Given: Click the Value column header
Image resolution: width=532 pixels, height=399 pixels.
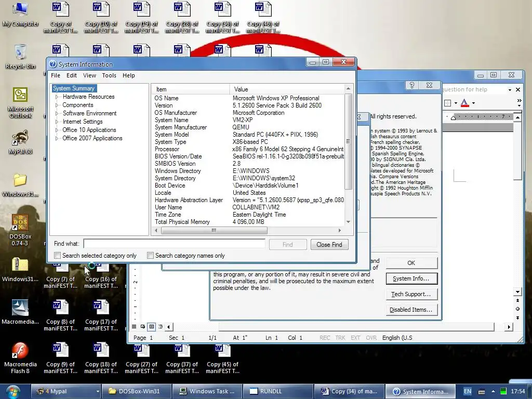Looking at the screenshot, I should point(287,89).
